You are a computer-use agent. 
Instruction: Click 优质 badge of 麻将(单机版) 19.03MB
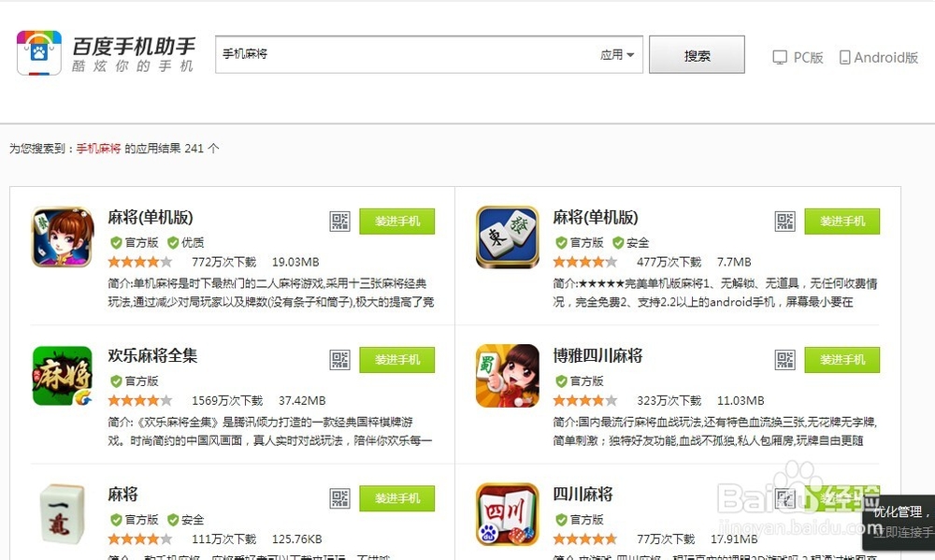[185, 242]
